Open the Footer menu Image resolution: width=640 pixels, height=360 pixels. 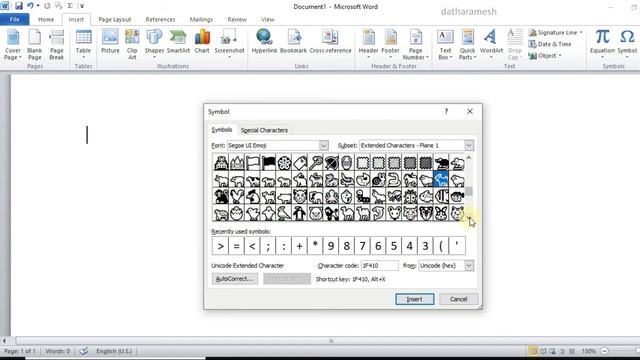[x=390, y=44]
